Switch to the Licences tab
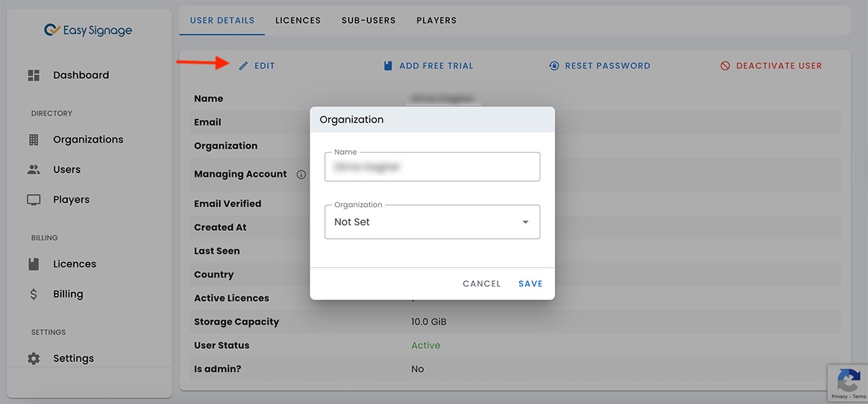The image size is (868, 404). pyautogui.click(x=297, y=20)
